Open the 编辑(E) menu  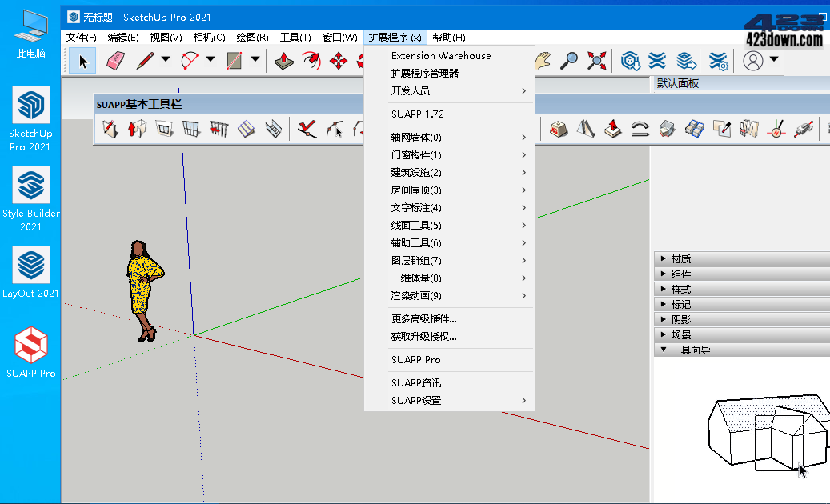122,38
